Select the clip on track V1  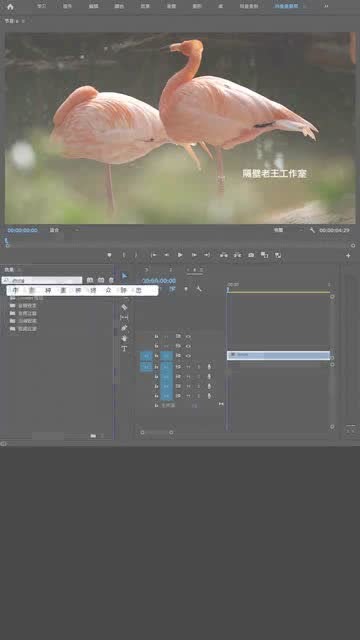coord(278,355)
